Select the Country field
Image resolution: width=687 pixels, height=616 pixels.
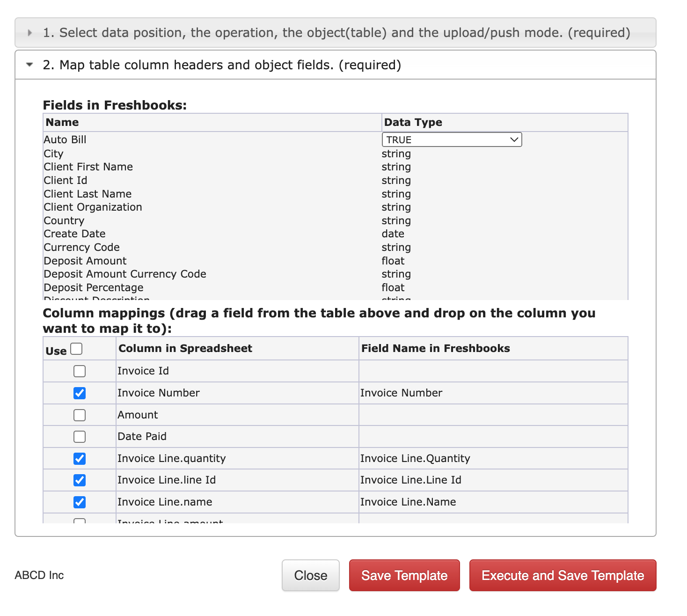(64, 220)
